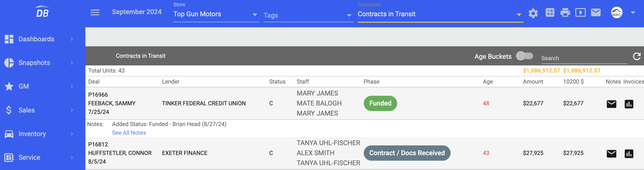
Task: Refresh the Contracts in Transit list
Action: pos(637,56)
